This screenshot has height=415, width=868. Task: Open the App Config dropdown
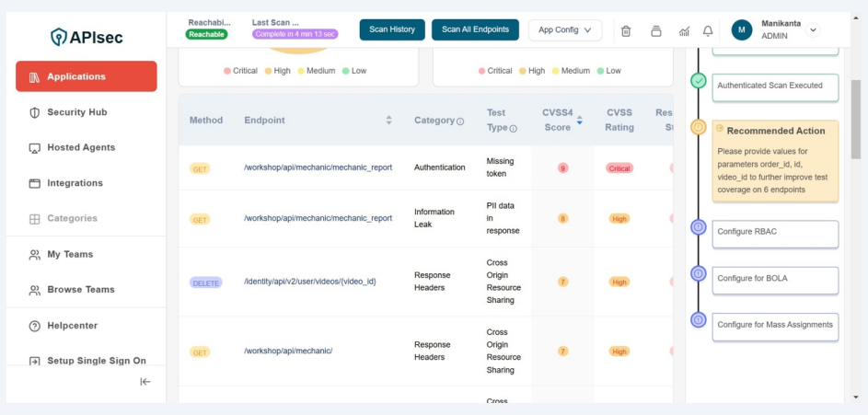[564, 30]
